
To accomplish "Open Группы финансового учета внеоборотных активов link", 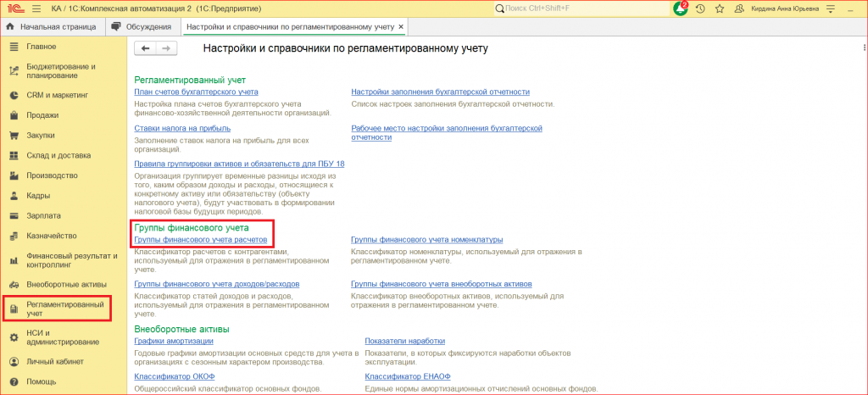I will [442, 284].
